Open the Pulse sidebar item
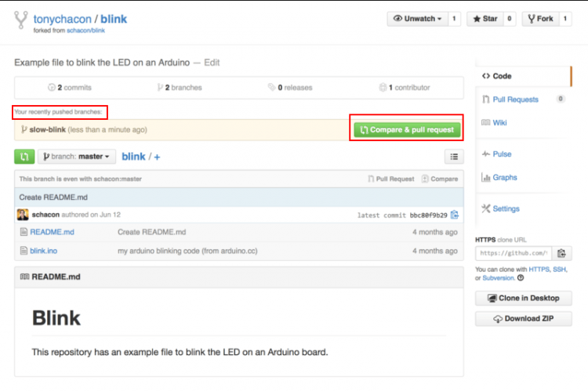Screen dimensions: 588x391 click(x=502, y=154)
